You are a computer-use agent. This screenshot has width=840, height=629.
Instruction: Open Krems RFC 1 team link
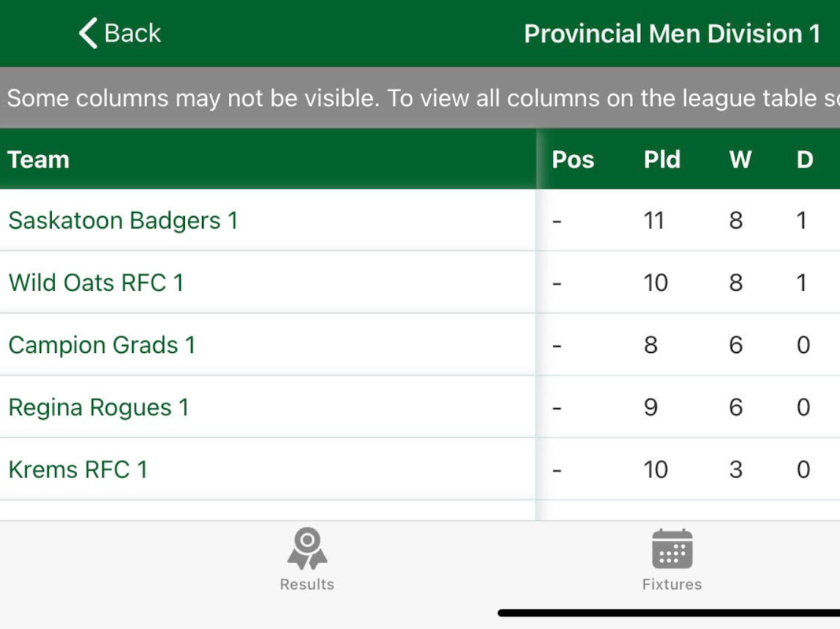click(78, 469)
